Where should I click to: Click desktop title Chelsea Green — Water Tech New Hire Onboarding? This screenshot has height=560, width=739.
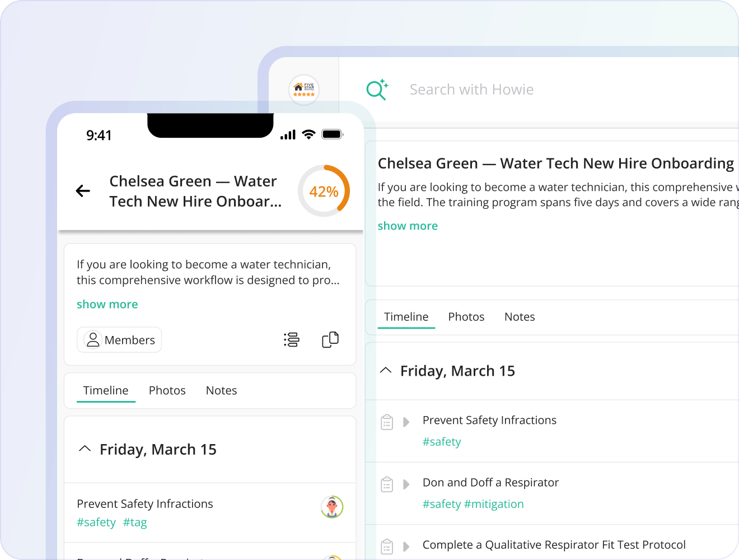[x=555, y=164]
